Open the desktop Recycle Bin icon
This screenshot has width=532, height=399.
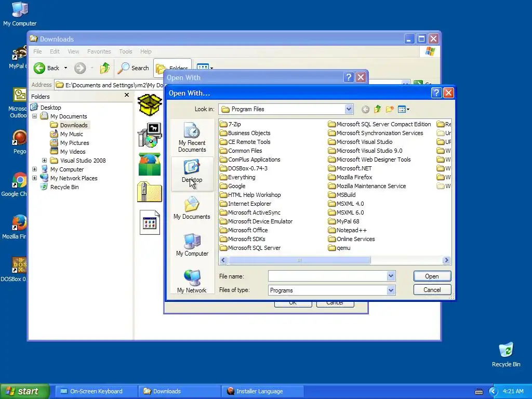click(x=506, y=354)
